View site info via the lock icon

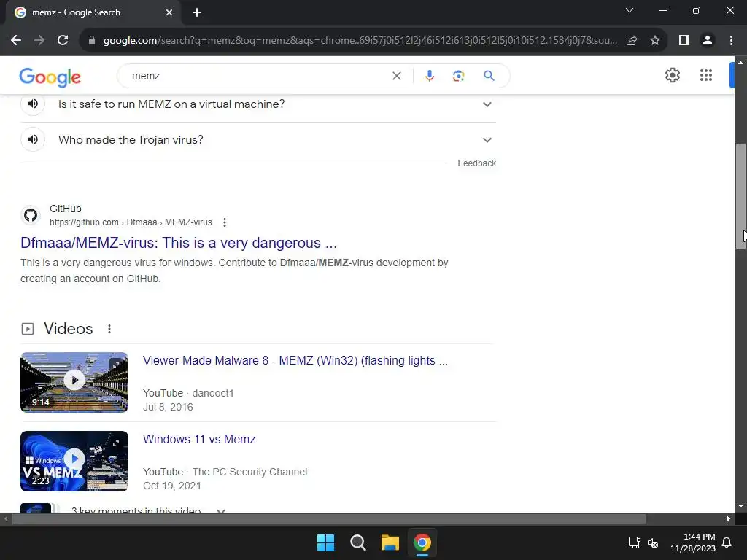[92, 41]
